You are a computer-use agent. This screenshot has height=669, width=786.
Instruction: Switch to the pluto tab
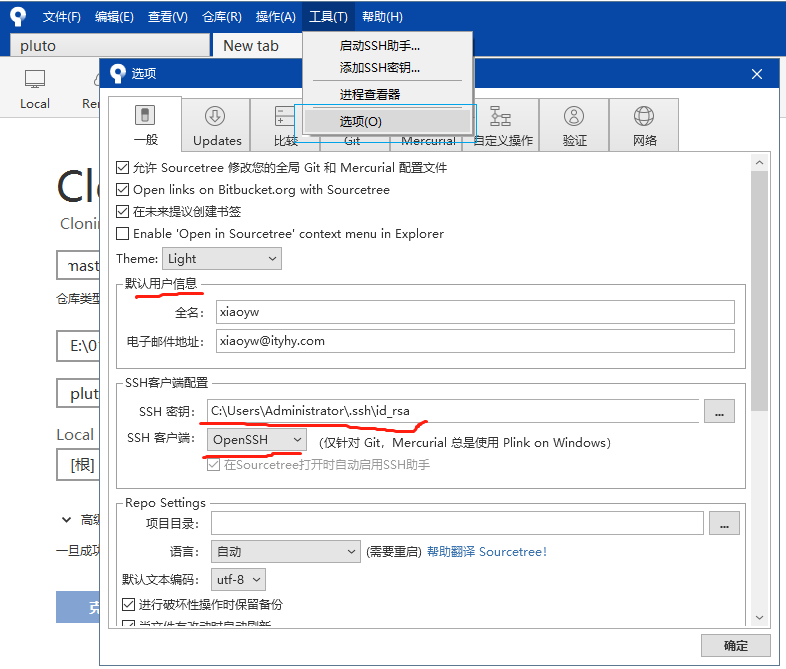pyautogui.click(x=110, y=46)
